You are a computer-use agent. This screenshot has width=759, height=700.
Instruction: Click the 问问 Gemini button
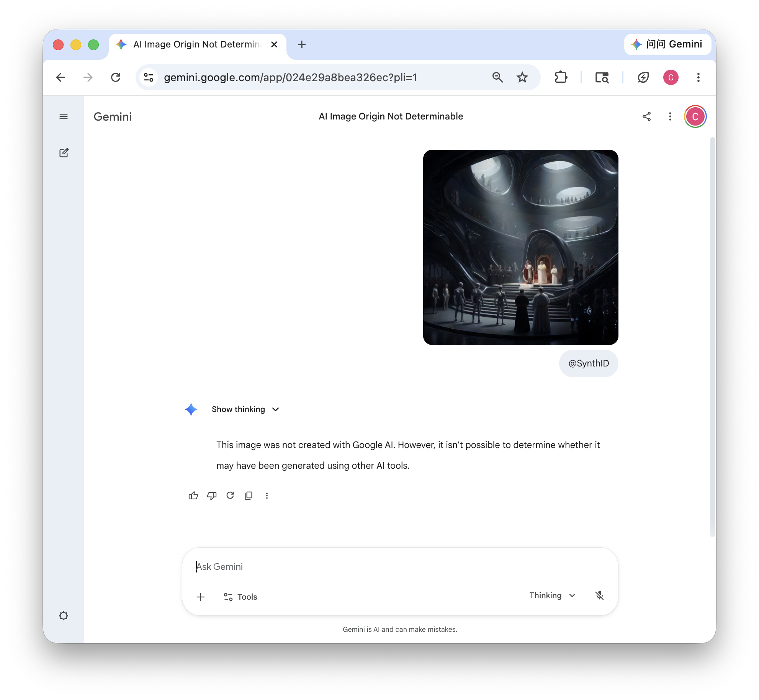[668, 44]
